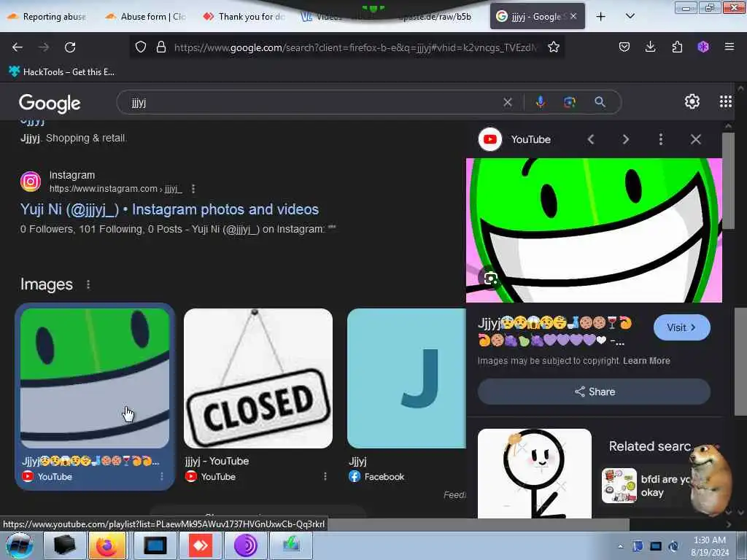
Task: Open the Firefox hamburger menu
Action: [x=729, y=47]
